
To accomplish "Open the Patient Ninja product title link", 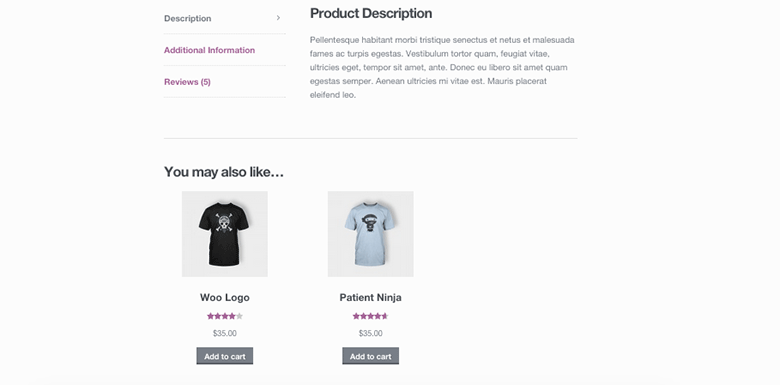I will 371,297.
